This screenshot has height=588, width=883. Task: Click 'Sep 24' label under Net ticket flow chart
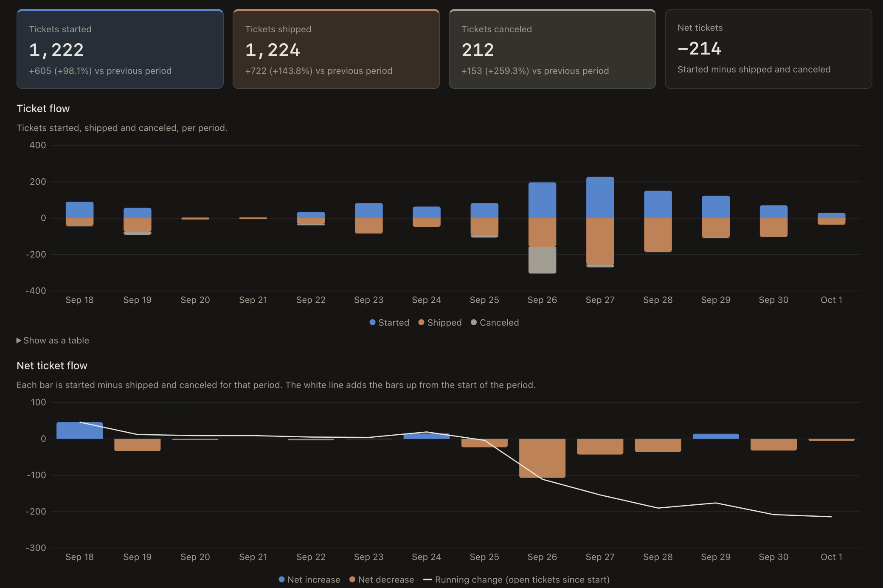point(426,557)
